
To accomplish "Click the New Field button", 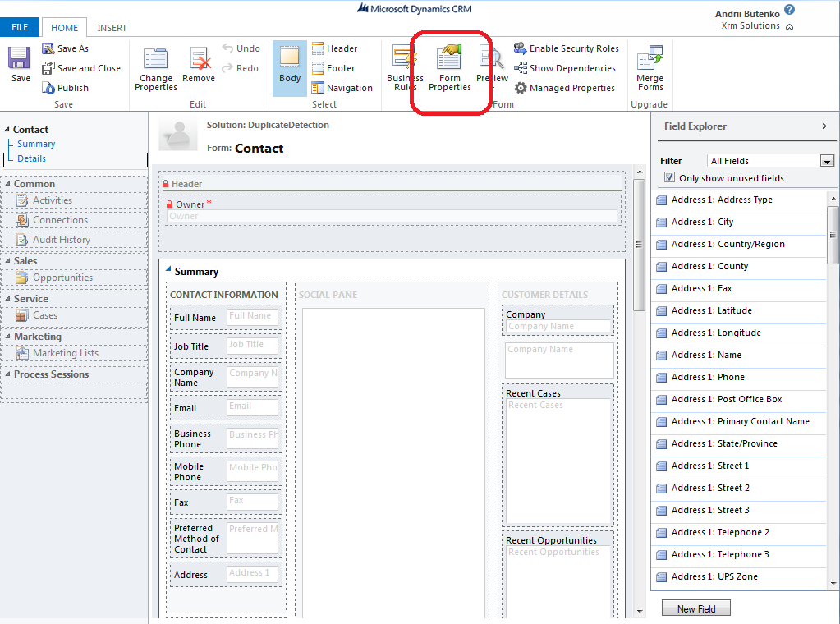I will (695, 608).
